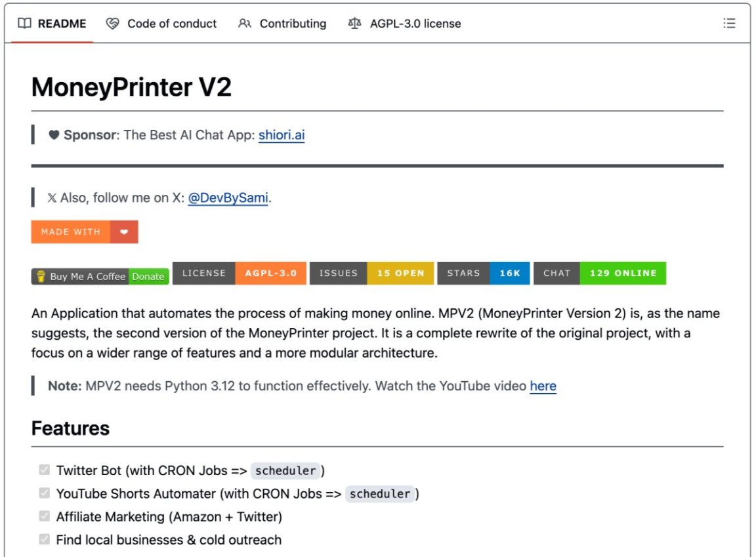Click 'scheduler' code in Twitter Bot row
This screenshot has width=756, height=557.
285,471
